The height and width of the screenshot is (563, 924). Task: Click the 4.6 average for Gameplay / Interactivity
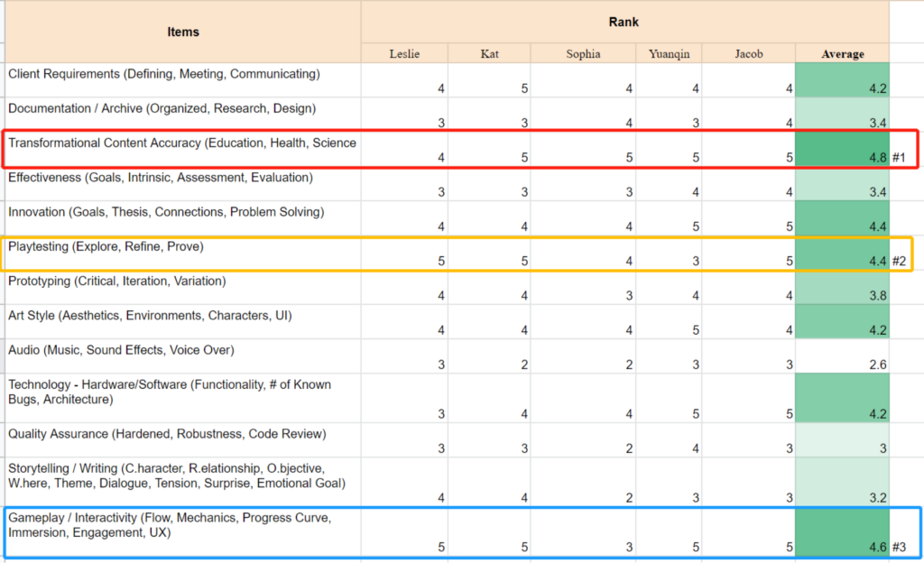842,531
